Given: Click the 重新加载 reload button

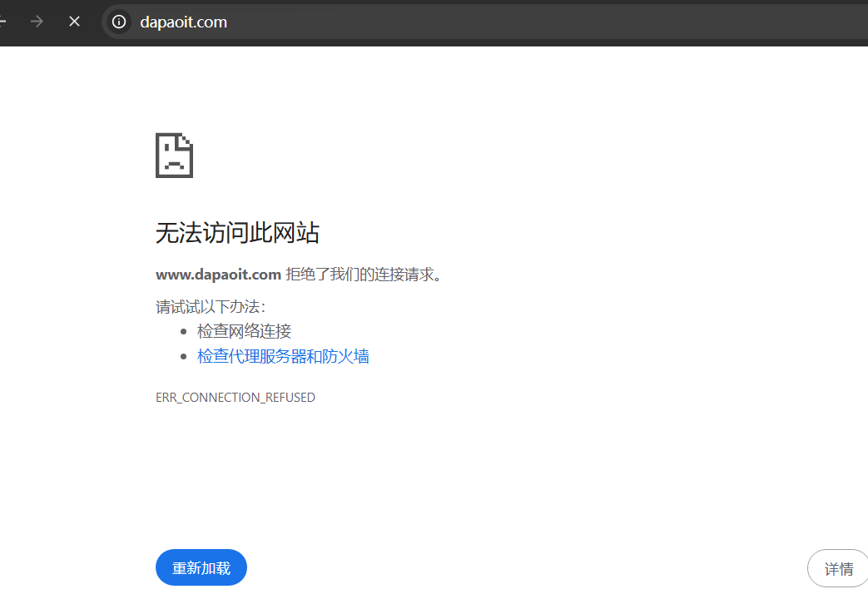Looking at the screenshot, I should point(201,567).
